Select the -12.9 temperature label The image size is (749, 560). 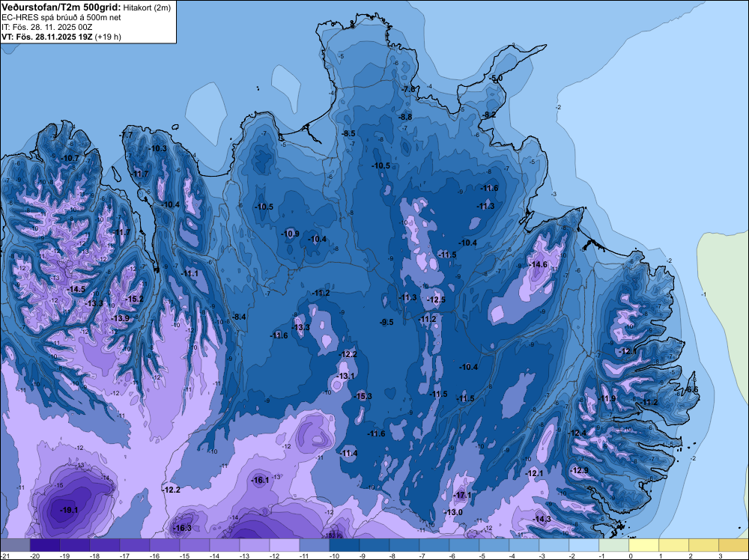(x=580, y=470)
